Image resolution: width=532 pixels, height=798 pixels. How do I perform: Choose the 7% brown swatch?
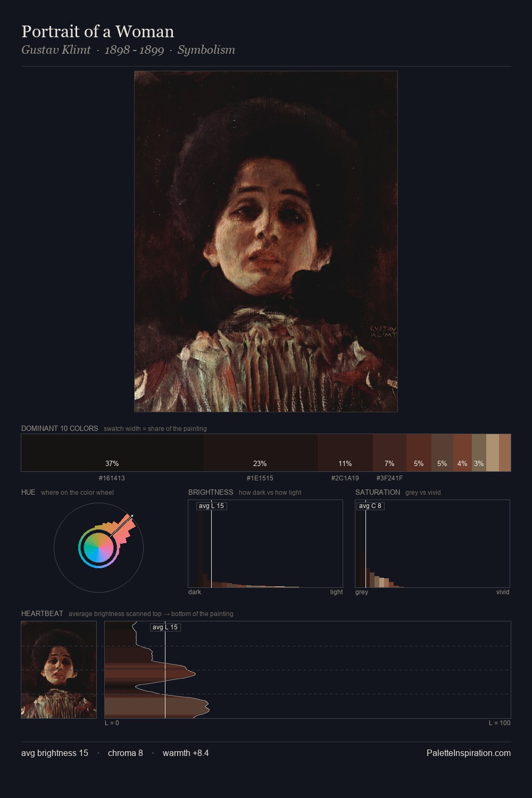point(389,453)
